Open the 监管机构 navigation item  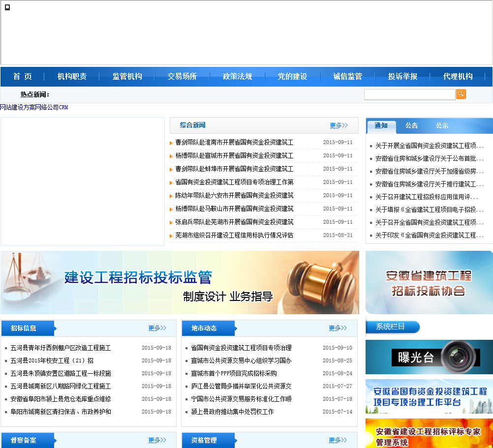(x=127, y=76)
